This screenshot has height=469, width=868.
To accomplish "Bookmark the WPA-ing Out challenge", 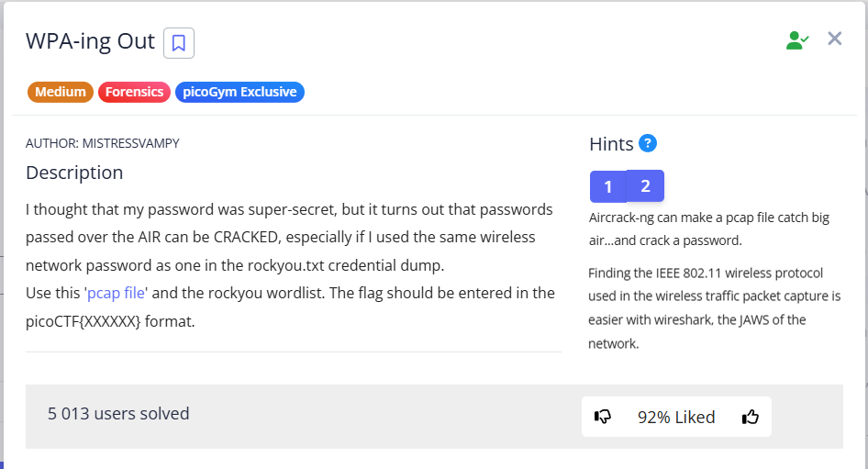I will (x=179, y=43).
